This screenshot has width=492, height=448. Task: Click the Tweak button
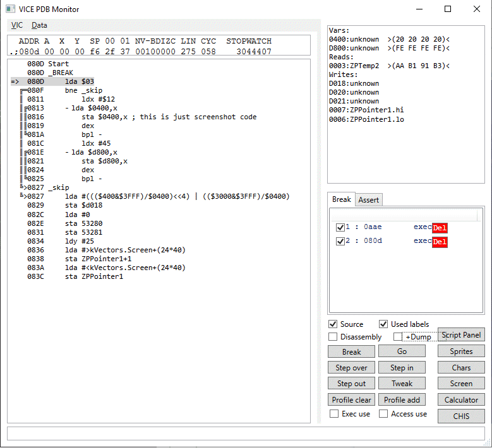[402, 384]
